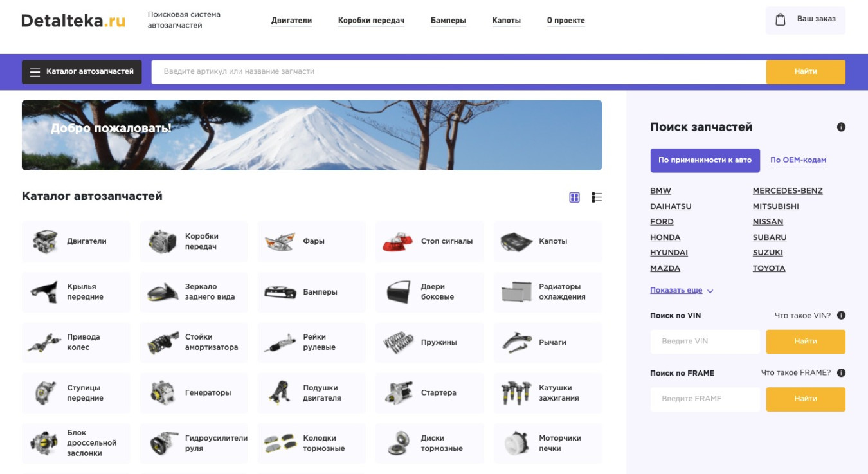Viewport: 868px width, 474px height.
Task: Switch to the По OEM-кодам tab
Action: [x=798, y=160]
